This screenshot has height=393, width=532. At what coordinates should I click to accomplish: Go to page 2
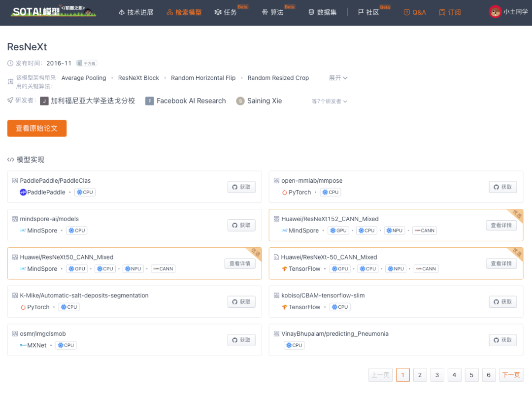[420, 375]
